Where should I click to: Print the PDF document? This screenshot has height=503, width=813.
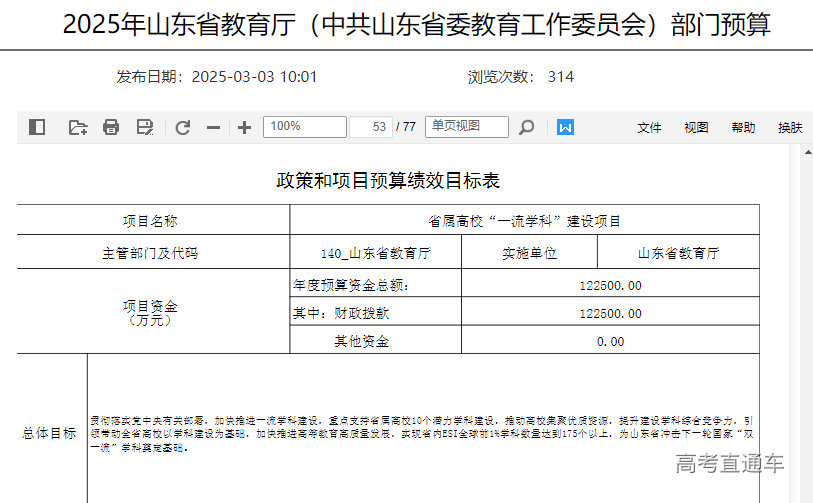[111, 127]
